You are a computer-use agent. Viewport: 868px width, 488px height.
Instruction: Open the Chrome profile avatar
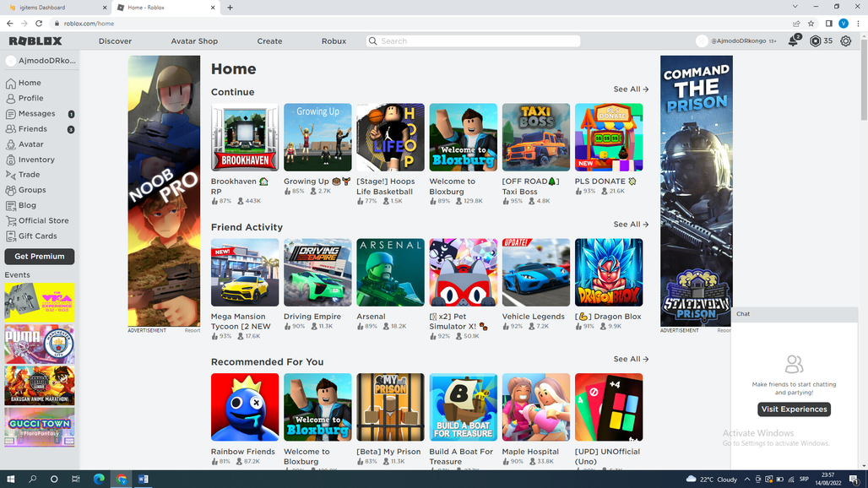(844, 24)
